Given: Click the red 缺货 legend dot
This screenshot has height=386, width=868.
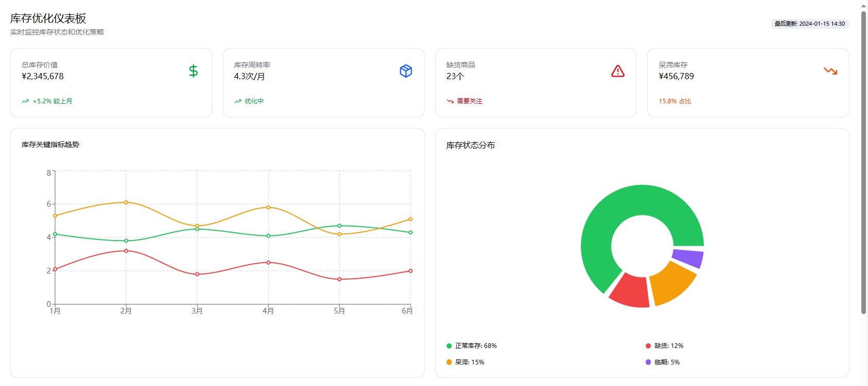Looking at the screenshot, I should 648,346.
